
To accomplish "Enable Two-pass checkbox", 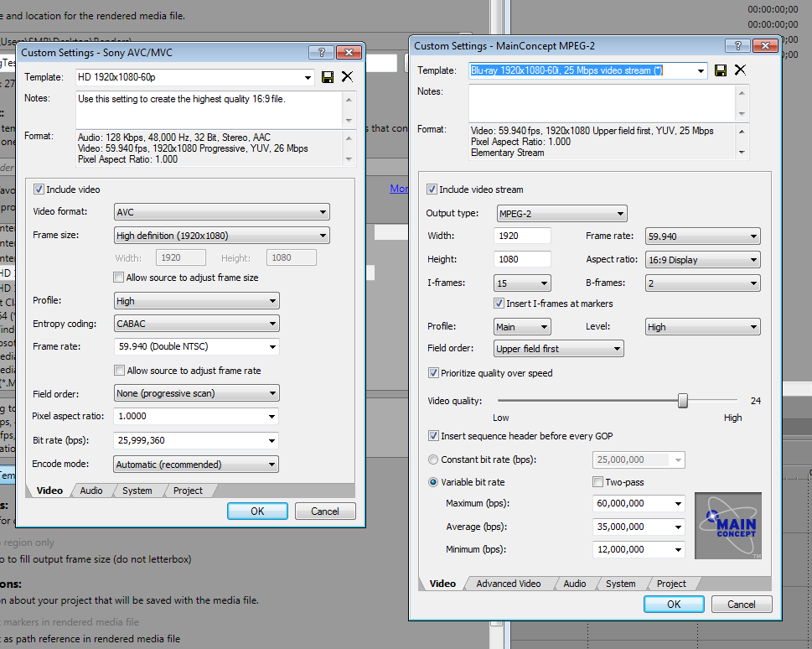I will [597, 482].
